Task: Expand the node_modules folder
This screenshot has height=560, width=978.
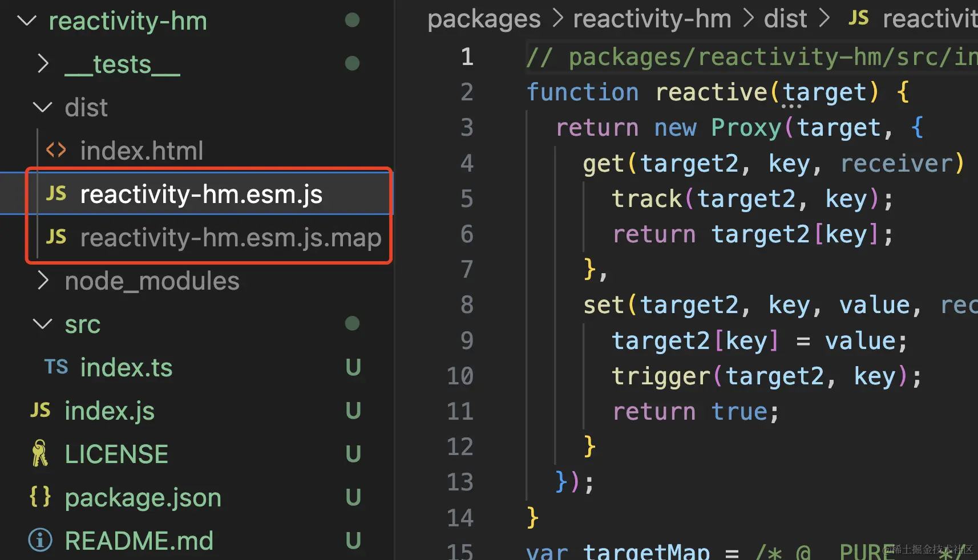Action: 43,280
